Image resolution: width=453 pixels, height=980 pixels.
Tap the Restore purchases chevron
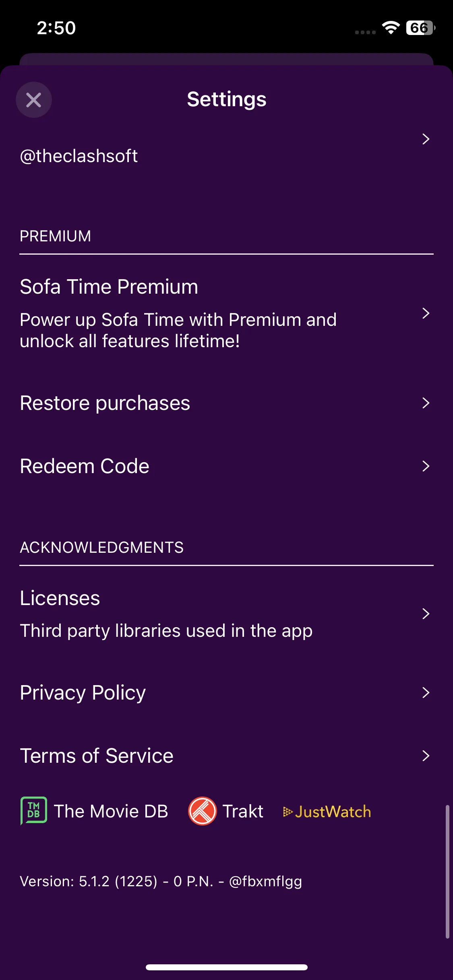point(426,403)
